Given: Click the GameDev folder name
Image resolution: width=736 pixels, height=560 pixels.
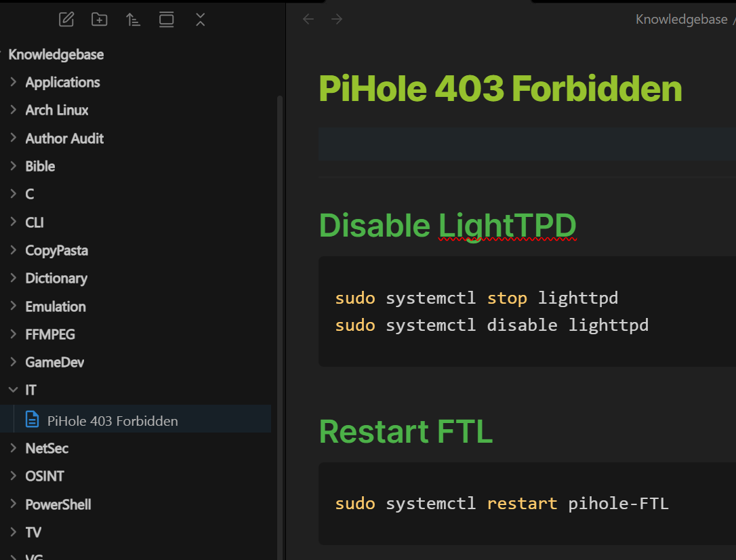Looking at the screenshot, I should pyautogui.click(x=54, y=363).
